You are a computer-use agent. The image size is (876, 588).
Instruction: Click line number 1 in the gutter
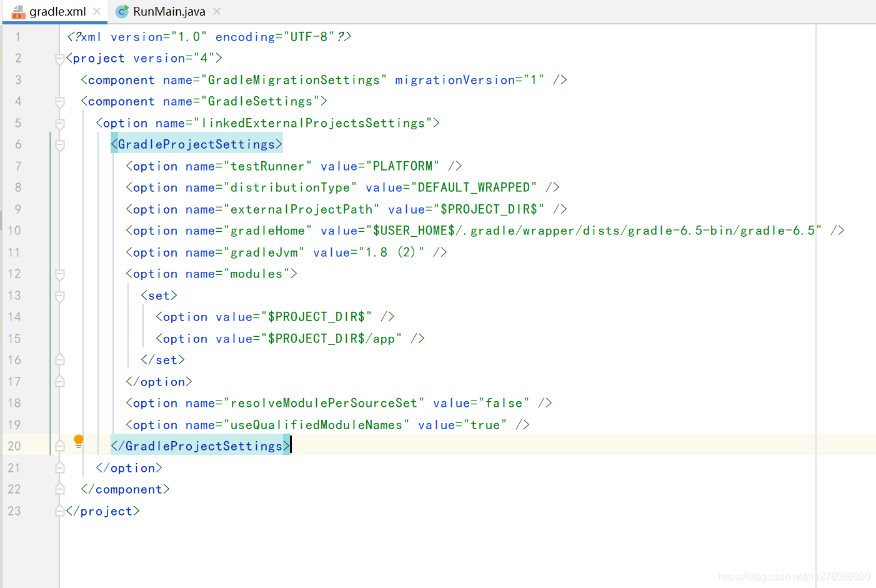click(x=18, y=37)
